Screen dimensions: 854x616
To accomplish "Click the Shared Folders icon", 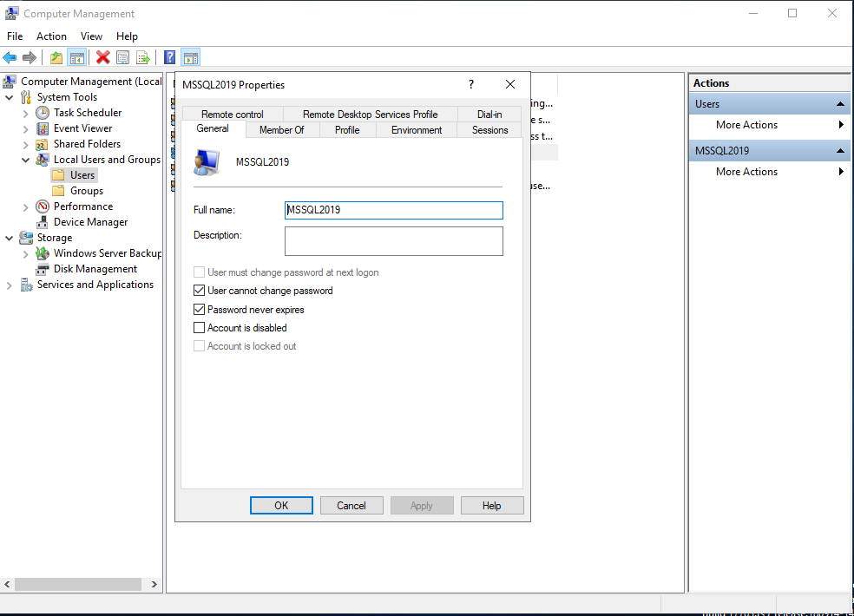I will pos(43,144).
